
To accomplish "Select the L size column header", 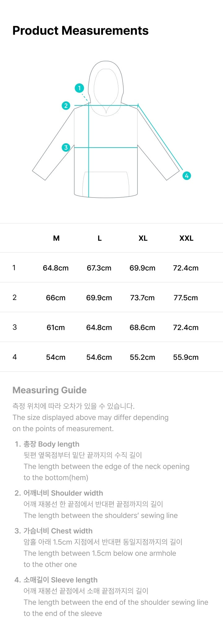I will [99, 238].
